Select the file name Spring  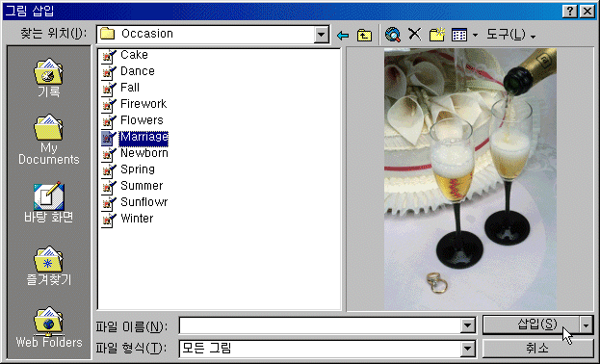point(138,170)
